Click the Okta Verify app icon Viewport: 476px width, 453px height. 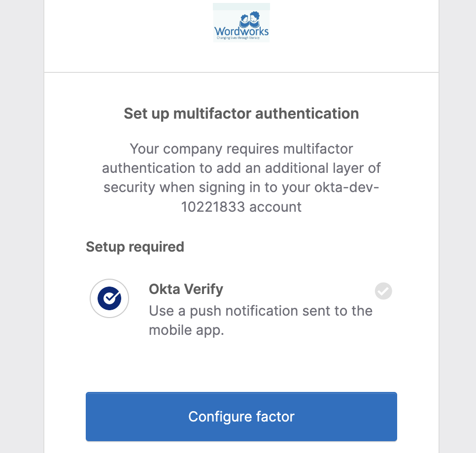[x=109, y=298]
